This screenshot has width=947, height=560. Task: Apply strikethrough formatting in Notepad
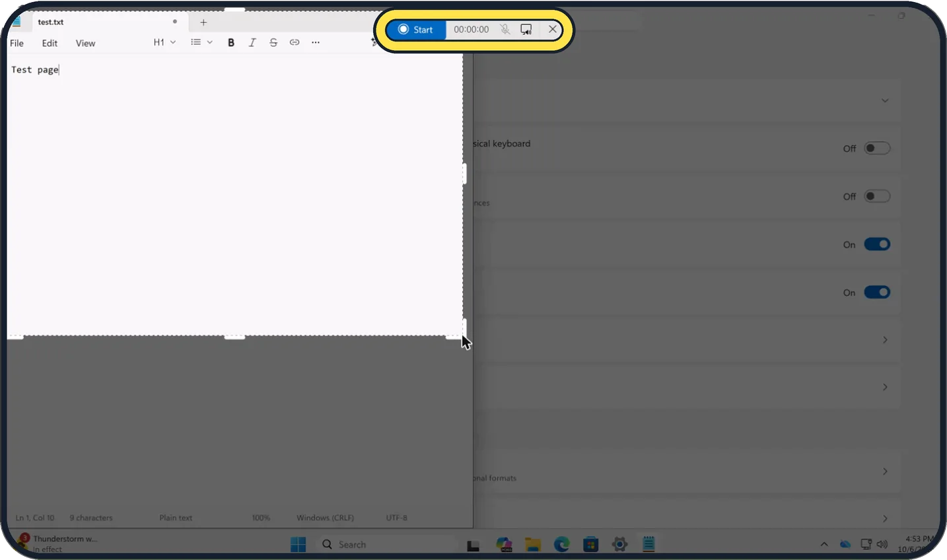pos(273,42)
